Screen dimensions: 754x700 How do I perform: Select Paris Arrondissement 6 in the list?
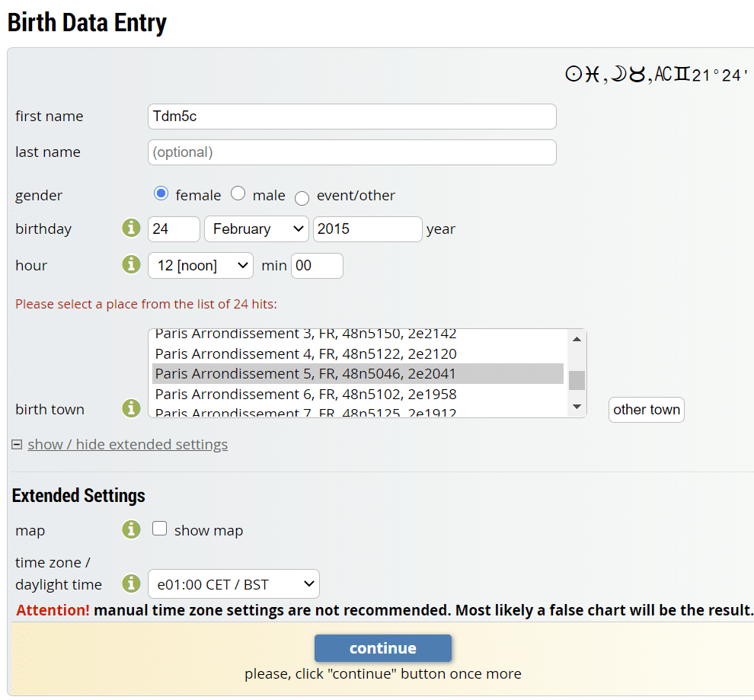358,395
